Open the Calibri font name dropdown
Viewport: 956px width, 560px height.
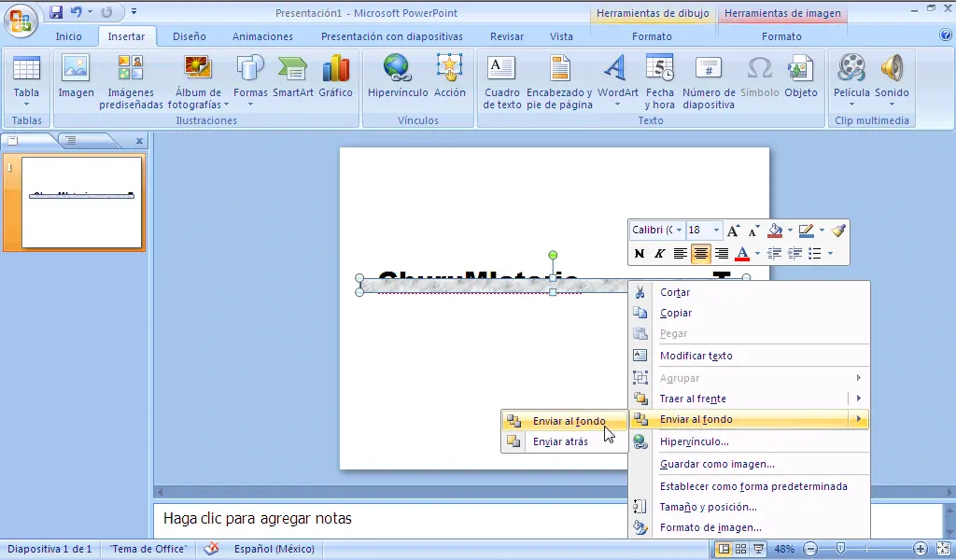[x=679, y=231]
